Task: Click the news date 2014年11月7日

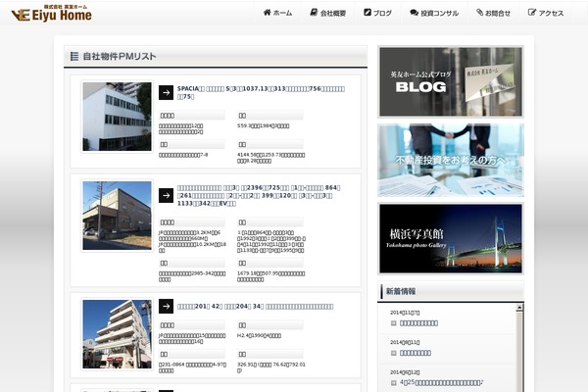Action: point(405,313)
